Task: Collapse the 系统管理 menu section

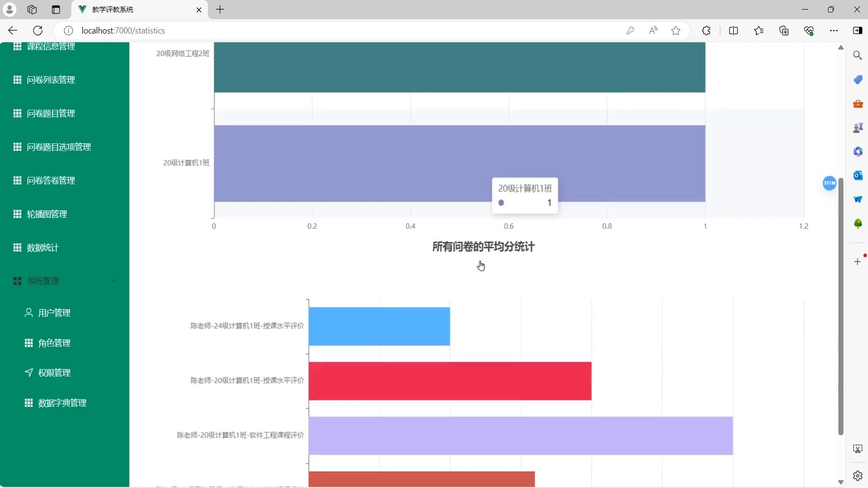Action: [114, 281]
